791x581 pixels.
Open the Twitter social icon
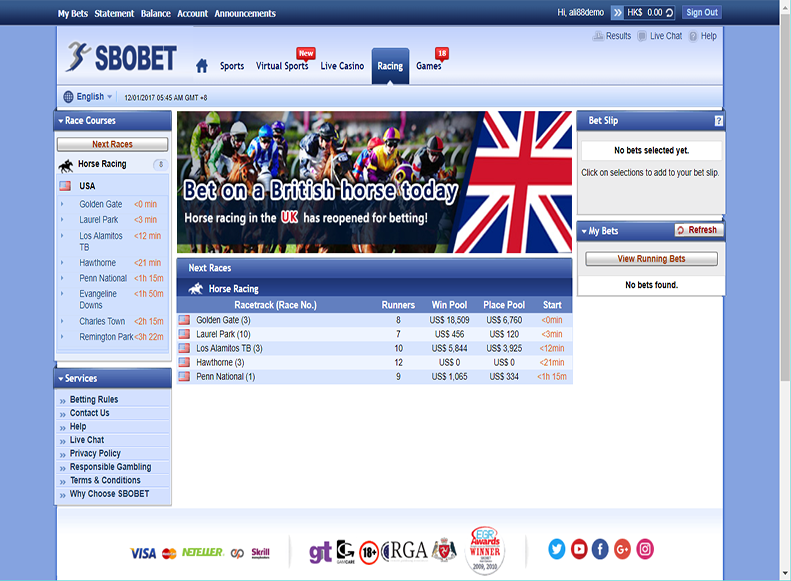(x=557, y=549)
